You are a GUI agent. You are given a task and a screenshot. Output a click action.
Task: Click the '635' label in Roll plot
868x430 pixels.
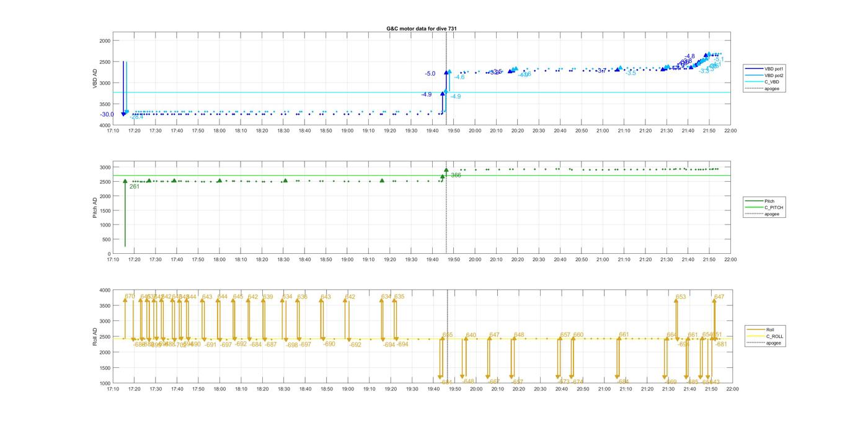point(399,297)
